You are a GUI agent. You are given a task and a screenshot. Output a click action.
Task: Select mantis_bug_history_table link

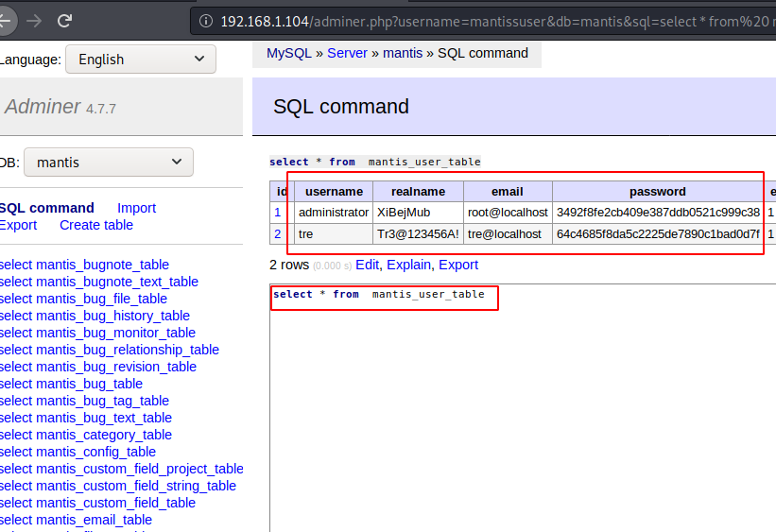click(x=112, y=316)
